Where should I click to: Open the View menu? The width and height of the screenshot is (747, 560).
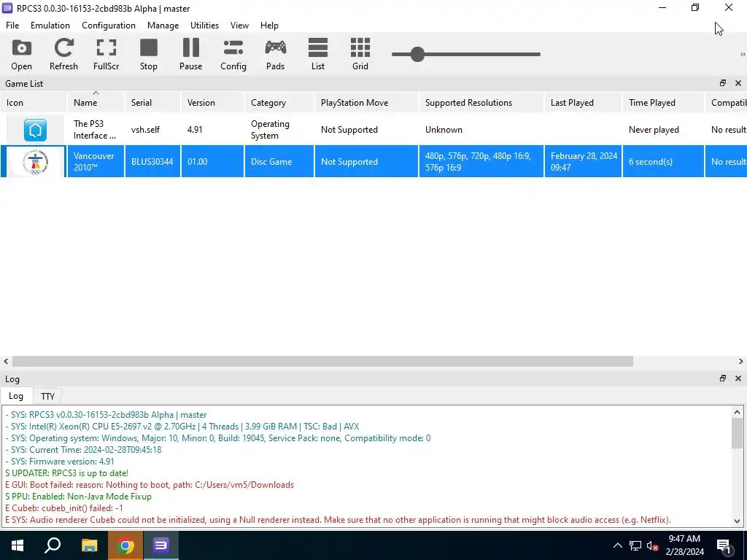tap(239, 26)
